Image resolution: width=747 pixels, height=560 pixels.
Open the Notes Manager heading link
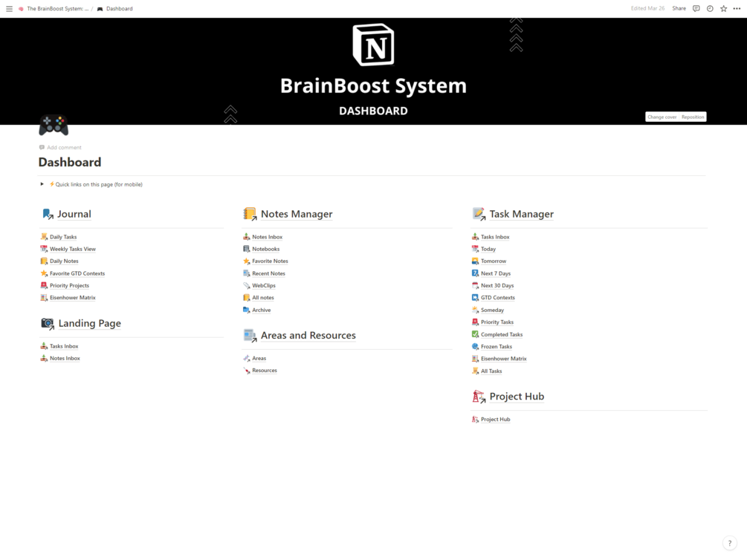pos(297,215)
